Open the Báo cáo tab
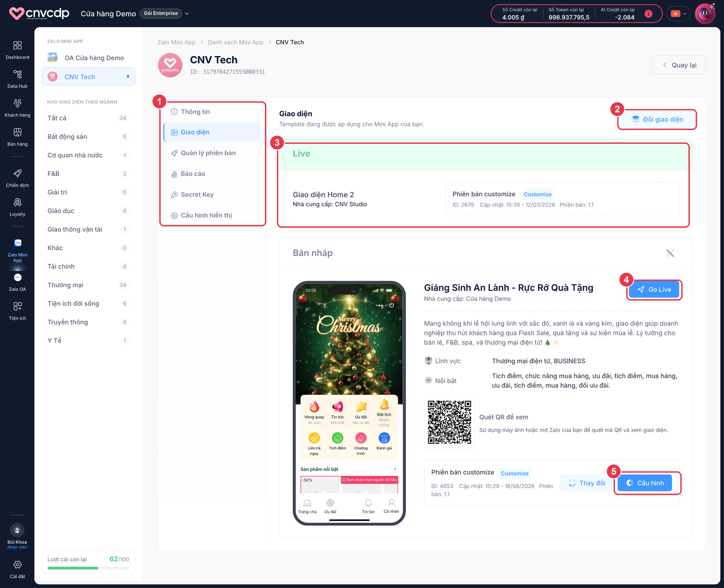Viewport: 724px width, 588px height. (x=212, y=174)
